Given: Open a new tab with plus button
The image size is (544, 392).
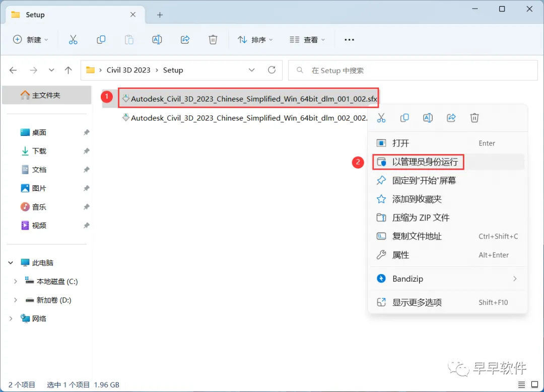Looking at the screenshot, I should coord(160,15).
